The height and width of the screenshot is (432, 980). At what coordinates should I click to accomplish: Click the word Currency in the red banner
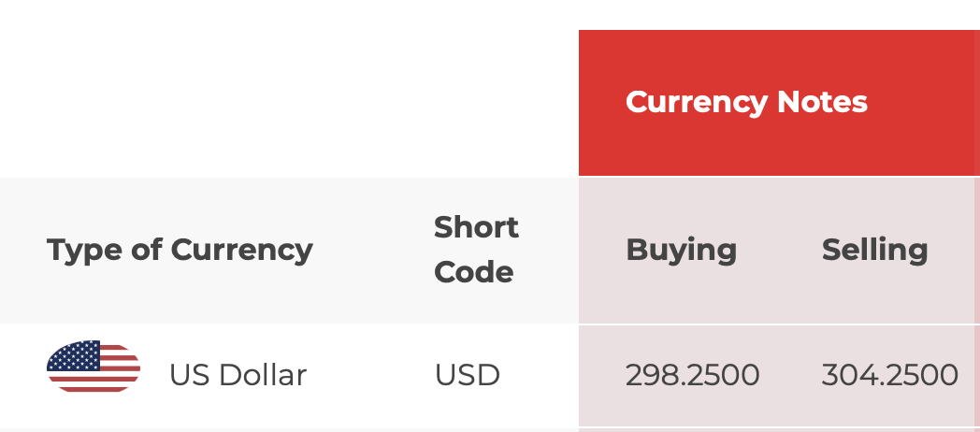pos(697,103)
